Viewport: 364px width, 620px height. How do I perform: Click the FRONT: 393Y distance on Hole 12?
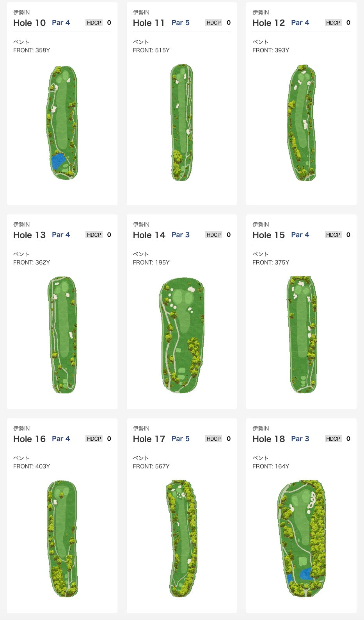(x=271, y=50)
